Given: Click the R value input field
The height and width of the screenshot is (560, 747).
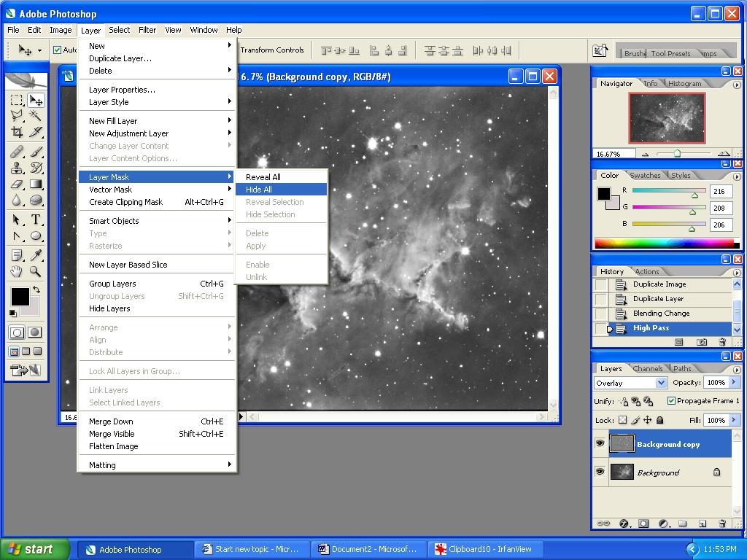Looking at the screenshot, I should [720, 192].
